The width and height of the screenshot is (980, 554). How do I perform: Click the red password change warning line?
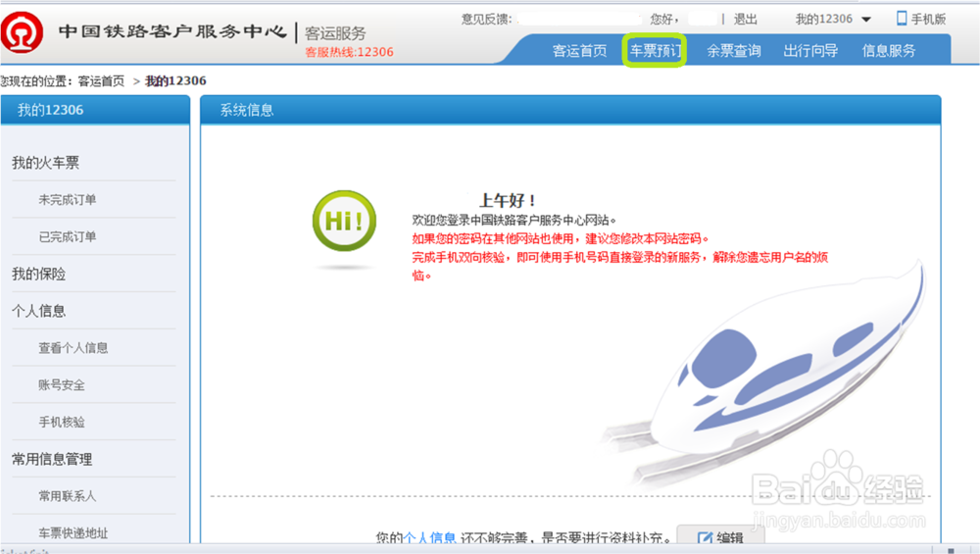coord(561,238)
